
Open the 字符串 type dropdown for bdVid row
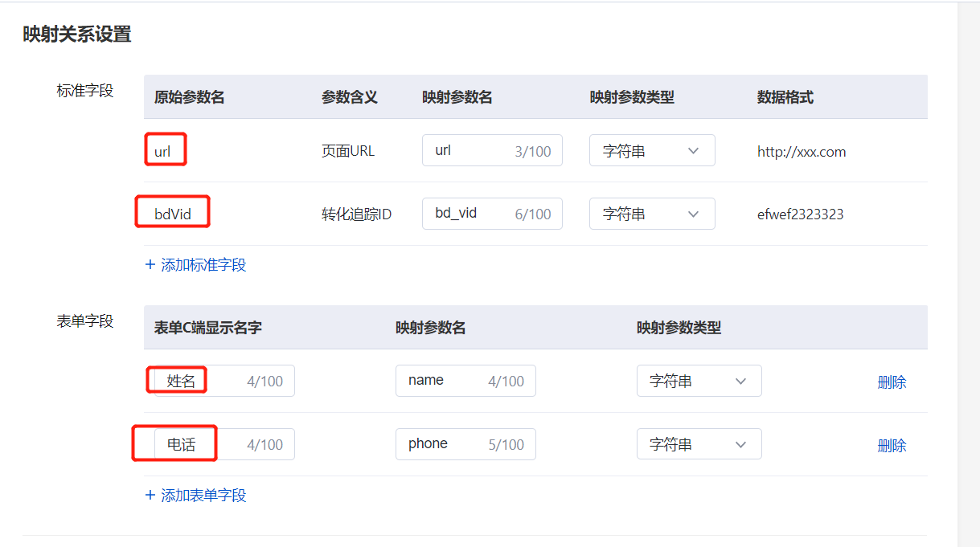652,214
